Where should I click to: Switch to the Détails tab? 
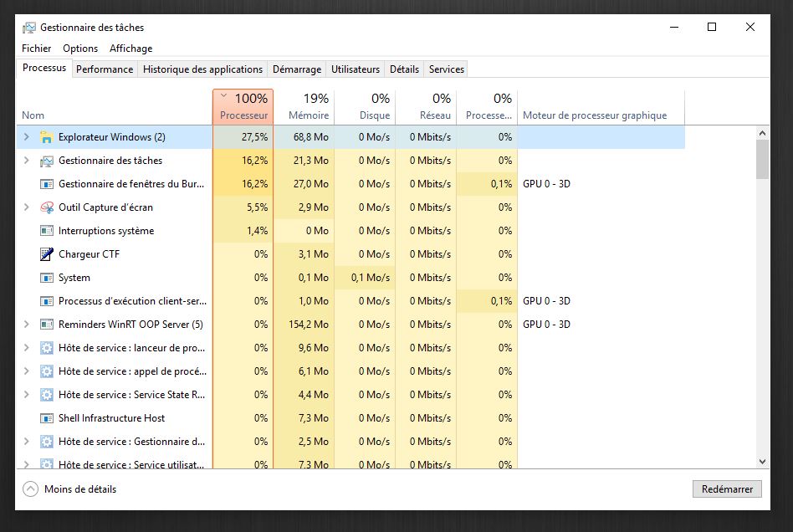pyautogui.click(x=404, y=69)
